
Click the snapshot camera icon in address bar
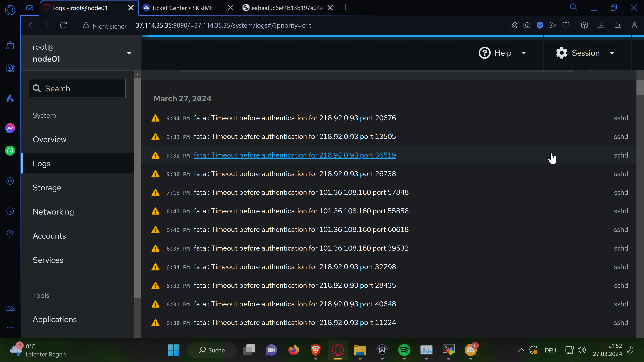pyautogui.click(x=526, y=25)
